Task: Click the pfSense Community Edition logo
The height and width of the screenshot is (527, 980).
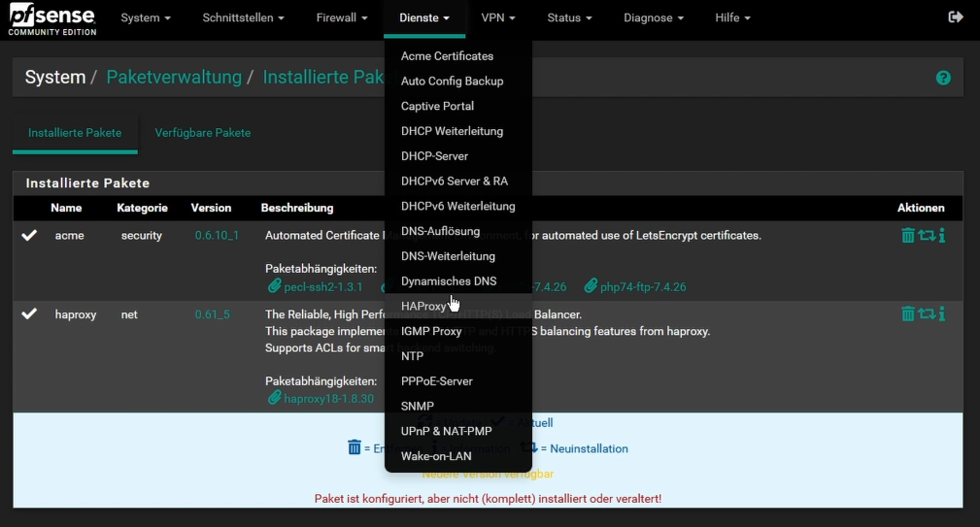Action: click(52, 18)
